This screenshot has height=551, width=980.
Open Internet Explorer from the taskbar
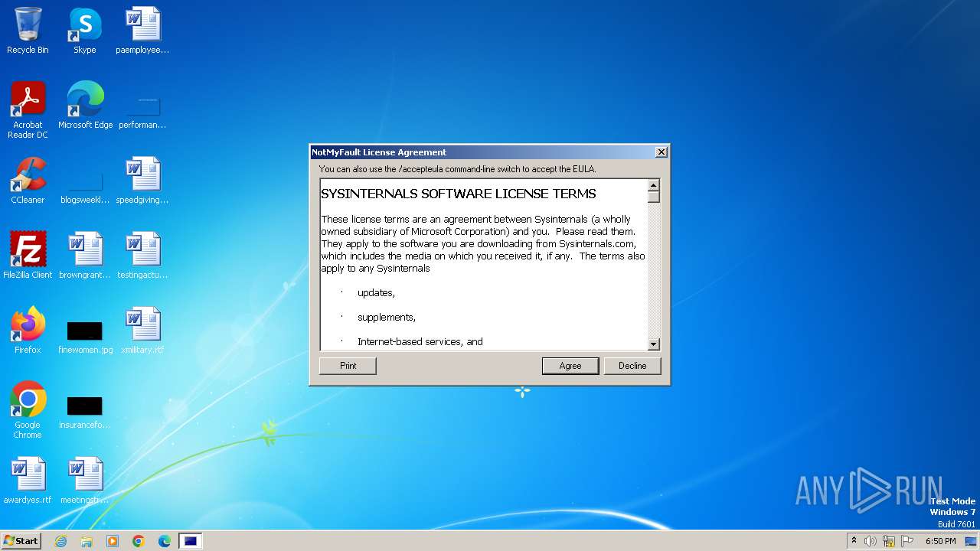point(60,541)
